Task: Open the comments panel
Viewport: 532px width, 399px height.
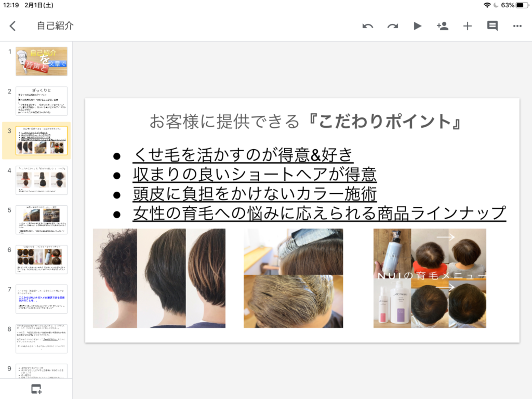Action: tap(492, 26)
